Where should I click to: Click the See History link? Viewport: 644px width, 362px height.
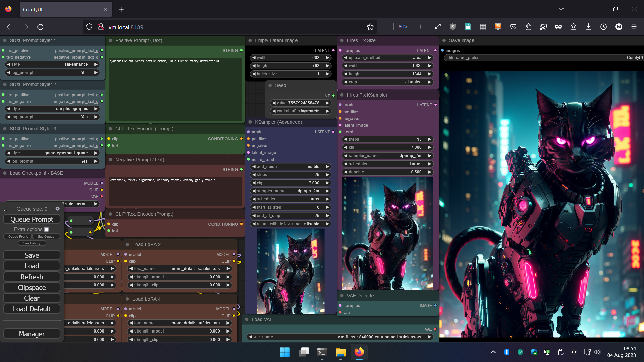click(32, 243)
